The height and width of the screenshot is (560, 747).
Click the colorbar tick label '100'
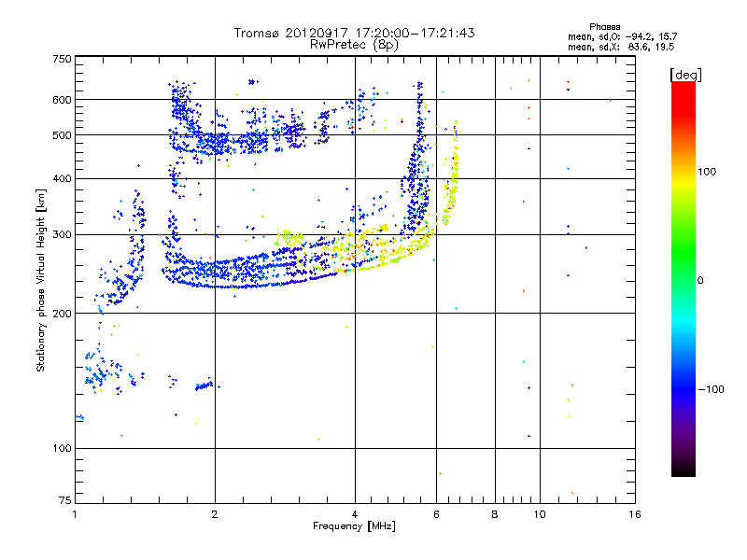(x=707, y=172)
